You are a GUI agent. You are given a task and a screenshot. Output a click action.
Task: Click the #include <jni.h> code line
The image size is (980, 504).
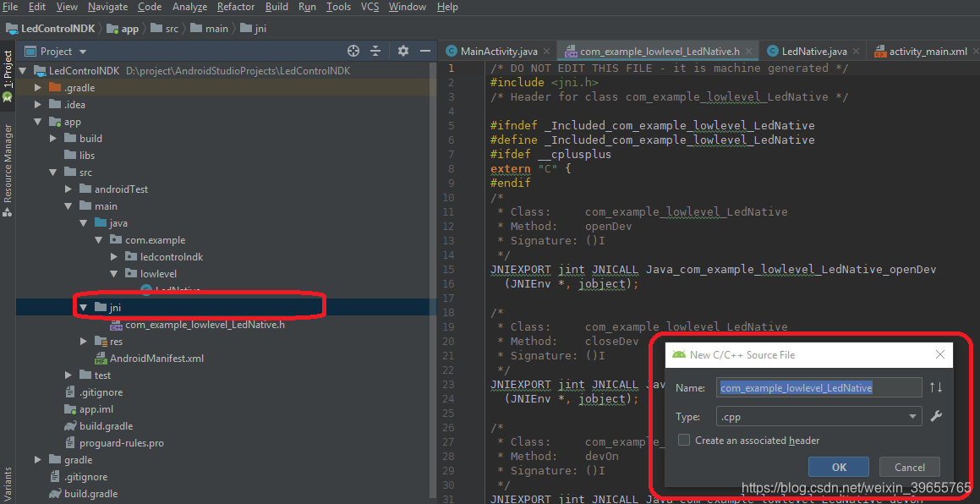click(x=545, y=83)
